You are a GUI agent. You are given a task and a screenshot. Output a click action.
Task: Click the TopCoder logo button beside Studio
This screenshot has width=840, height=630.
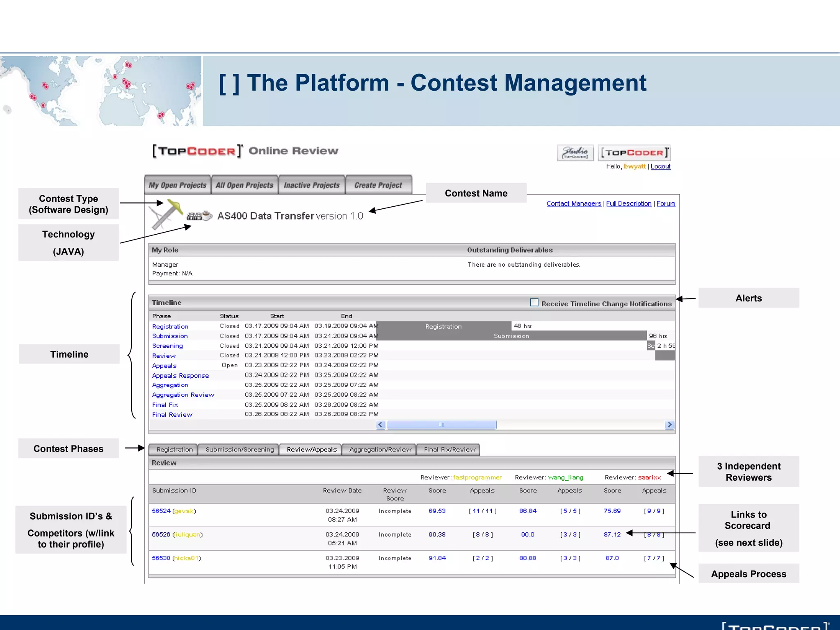click(x=634, y=153)
